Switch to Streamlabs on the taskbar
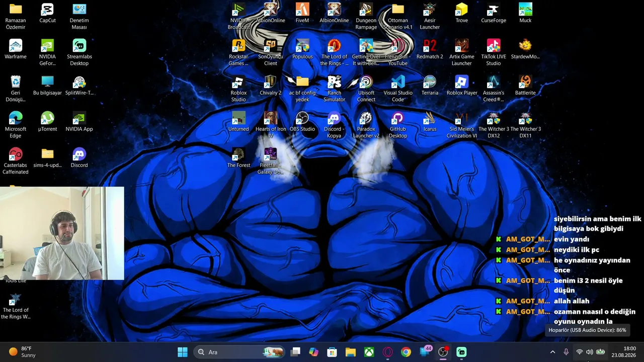This screenshot has height=362, width=644. point(461,352)
